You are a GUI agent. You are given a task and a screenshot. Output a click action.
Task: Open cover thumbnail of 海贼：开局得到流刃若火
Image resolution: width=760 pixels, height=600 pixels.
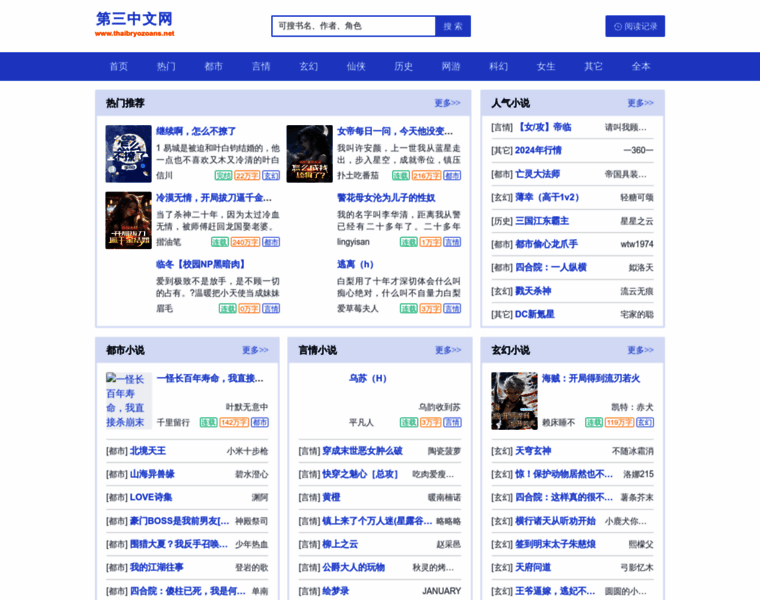click(514, 401)
